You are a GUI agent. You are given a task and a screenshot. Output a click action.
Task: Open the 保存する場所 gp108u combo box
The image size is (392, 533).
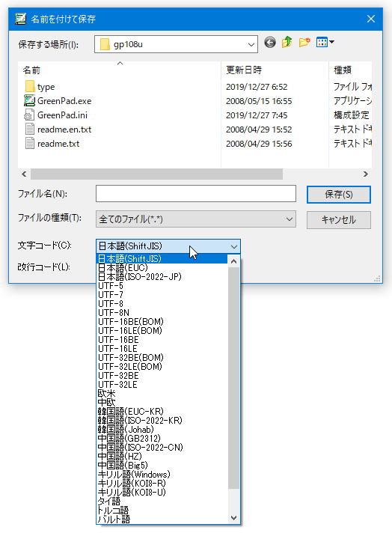click(176, 44)
